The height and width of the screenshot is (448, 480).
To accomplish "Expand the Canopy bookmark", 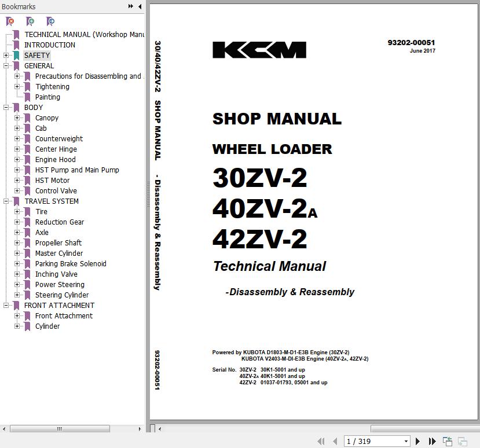I will [x=17, y=118].
